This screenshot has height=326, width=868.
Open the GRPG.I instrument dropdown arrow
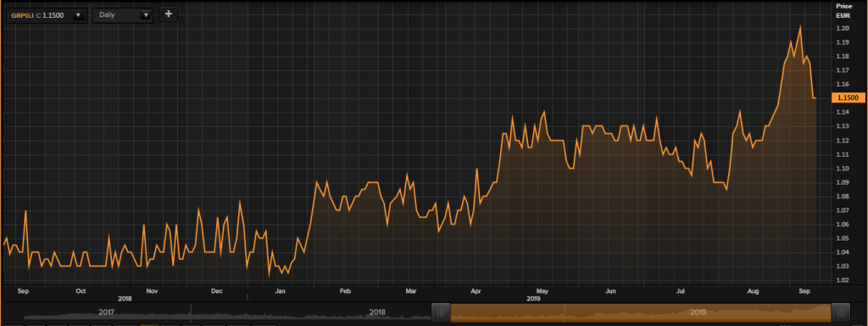pyautogui.click(x=79, y=15)
